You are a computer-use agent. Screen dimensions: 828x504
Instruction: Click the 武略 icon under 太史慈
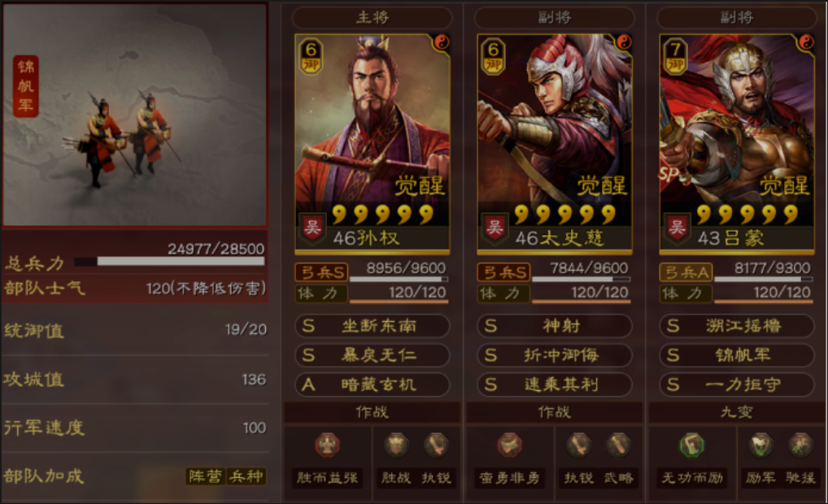click(618, 445)
